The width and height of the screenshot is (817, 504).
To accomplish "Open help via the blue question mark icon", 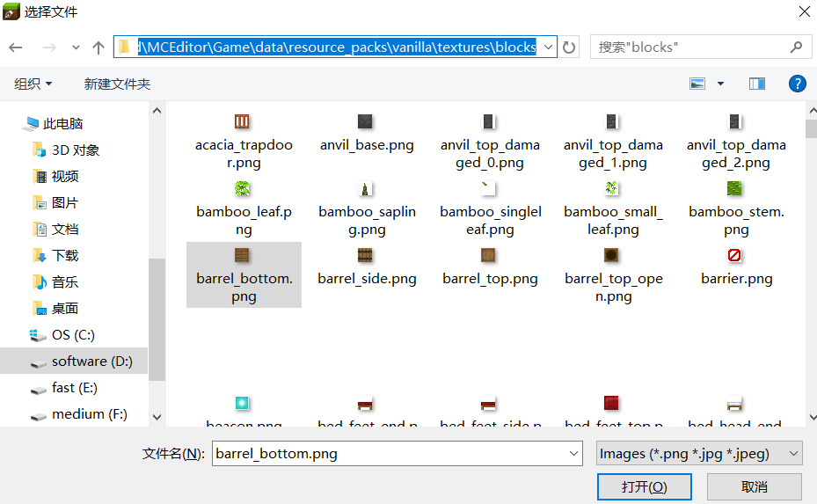I will click(x=797, y=84).
